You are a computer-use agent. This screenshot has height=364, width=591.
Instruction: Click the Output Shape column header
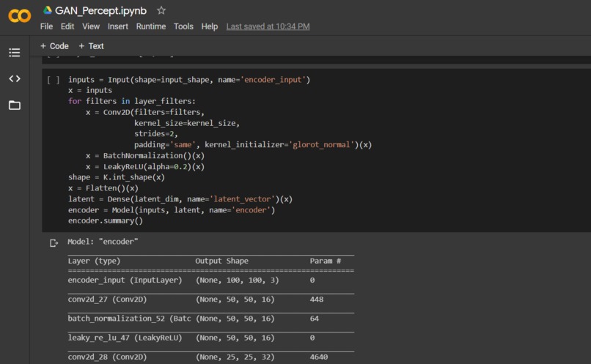[x=221, y=261]
